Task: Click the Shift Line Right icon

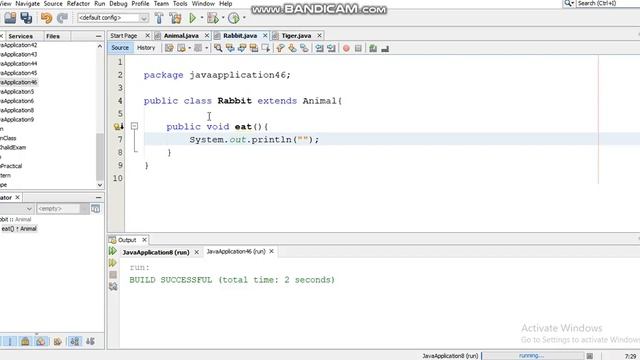Action: (331, 48)
